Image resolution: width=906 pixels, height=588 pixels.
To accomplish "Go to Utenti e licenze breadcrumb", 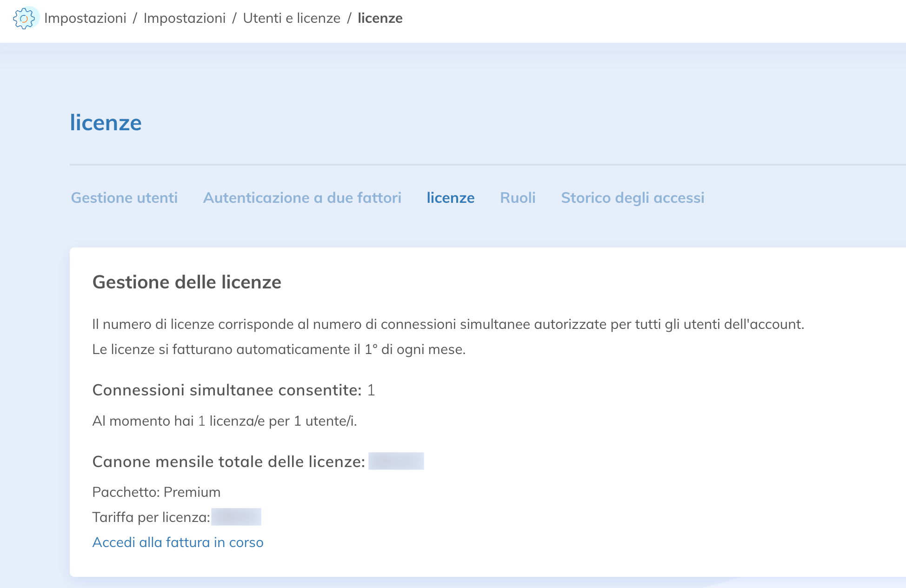I will [x=292, y=19].
